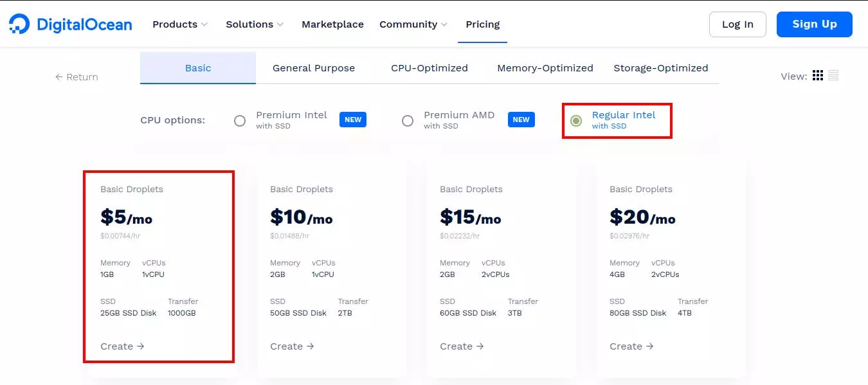
Task: Select the Premium AMD radio button
Action: coord(408,121)
